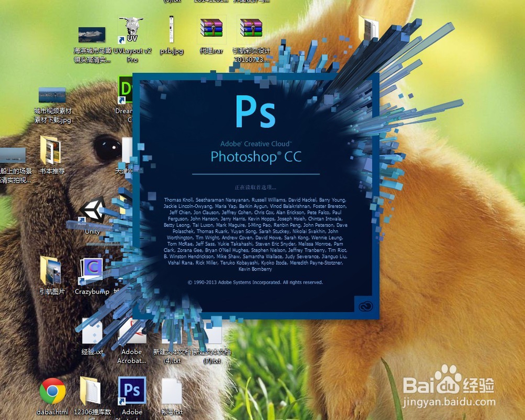Select the 船上的场景 video thumbnail
This screenshot has height=420, width=525.
coord(13,156)
